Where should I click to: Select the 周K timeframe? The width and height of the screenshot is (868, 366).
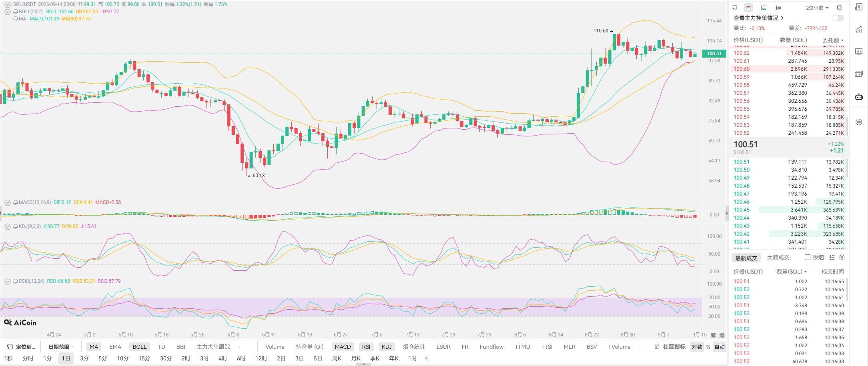(x=337, y=358)
